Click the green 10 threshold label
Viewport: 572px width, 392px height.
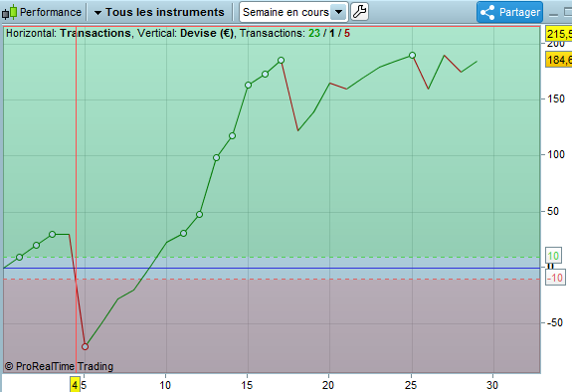553,256
